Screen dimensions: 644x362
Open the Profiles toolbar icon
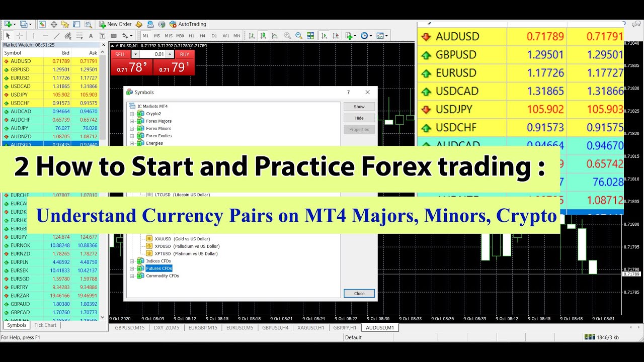coord(24,24)
